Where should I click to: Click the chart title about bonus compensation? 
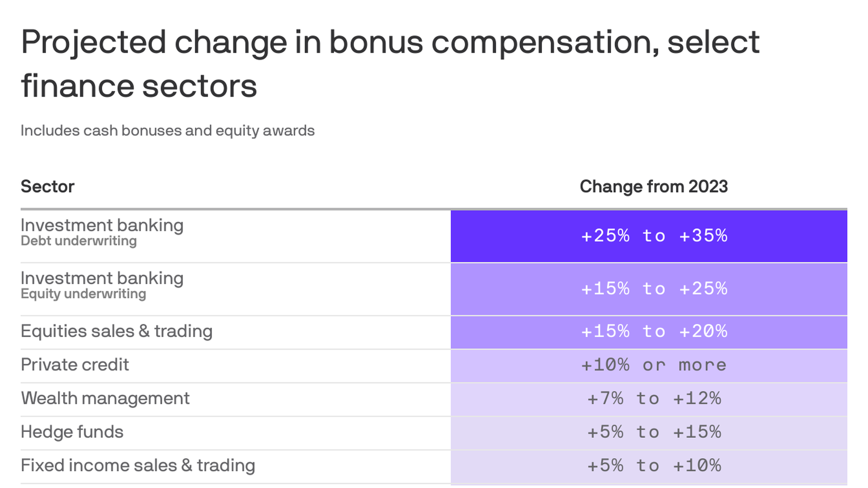click(x=390, y=63)
